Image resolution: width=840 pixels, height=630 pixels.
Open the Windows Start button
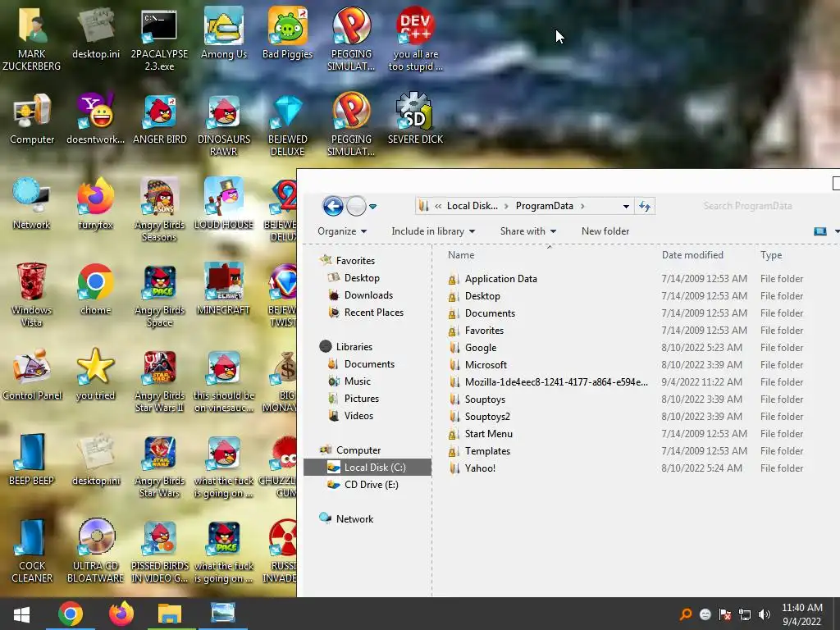click(21, 614)
